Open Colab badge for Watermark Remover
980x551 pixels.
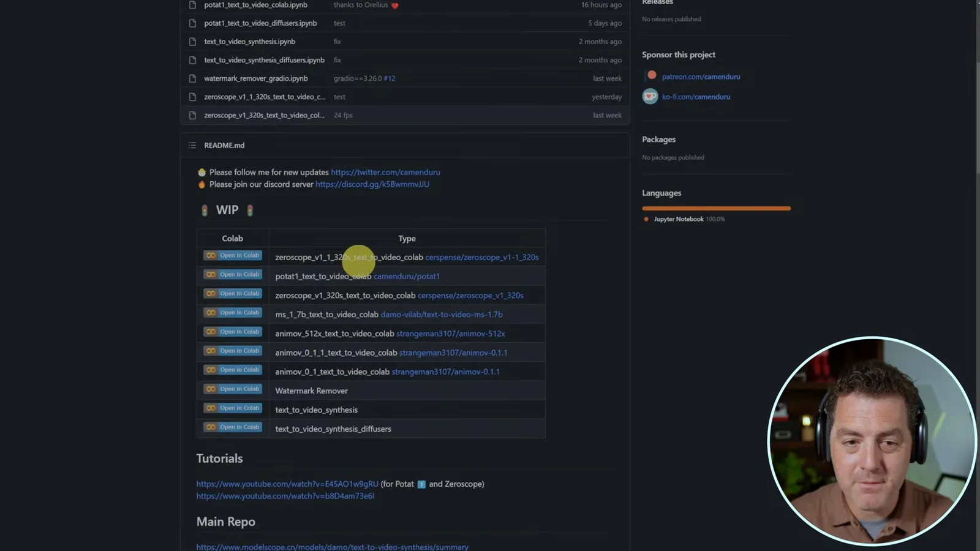coord(233,389)
